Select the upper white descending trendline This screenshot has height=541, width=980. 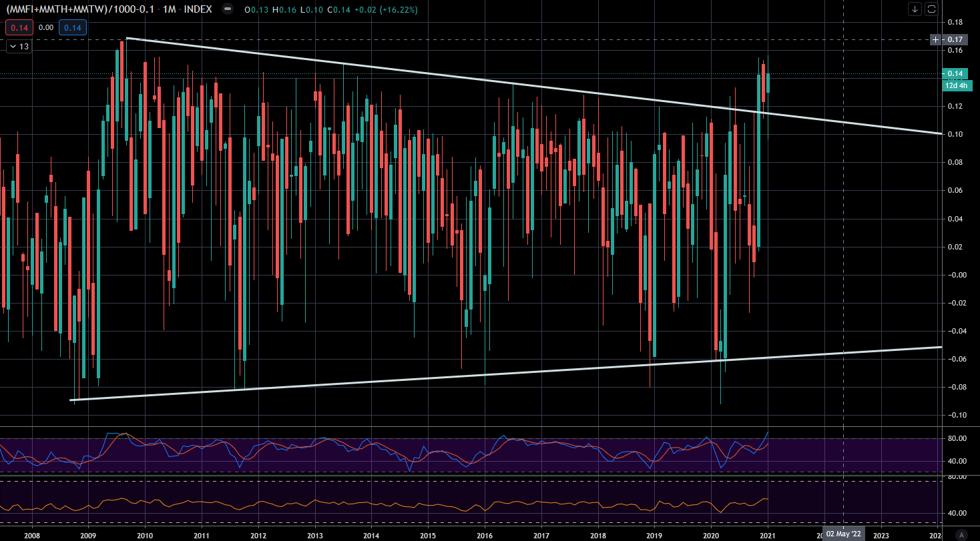467,78
